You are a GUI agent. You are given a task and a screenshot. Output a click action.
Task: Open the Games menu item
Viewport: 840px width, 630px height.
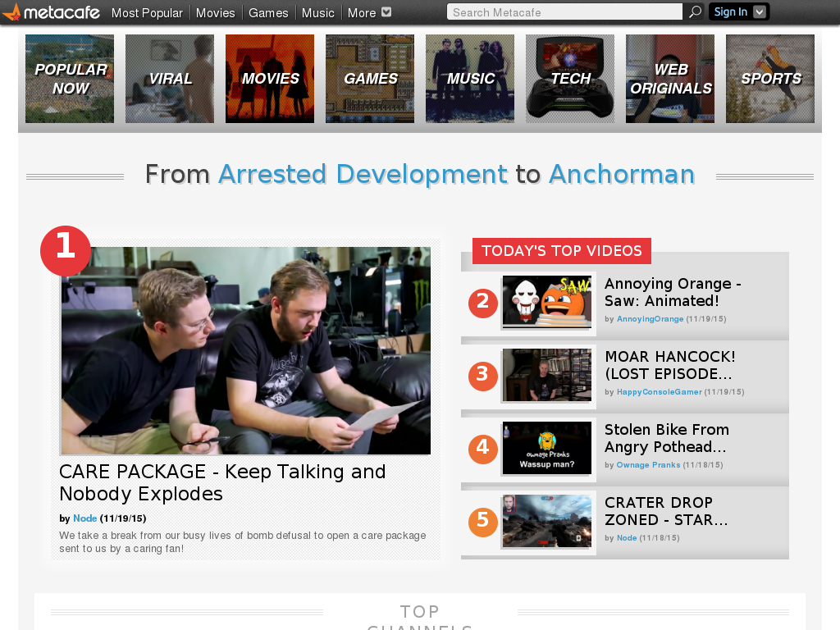pos(268,13)
